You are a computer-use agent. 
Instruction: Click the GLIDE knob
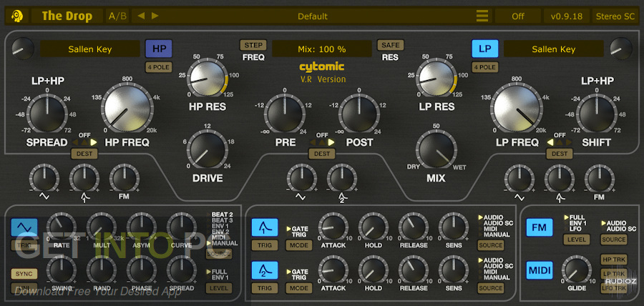576,270
